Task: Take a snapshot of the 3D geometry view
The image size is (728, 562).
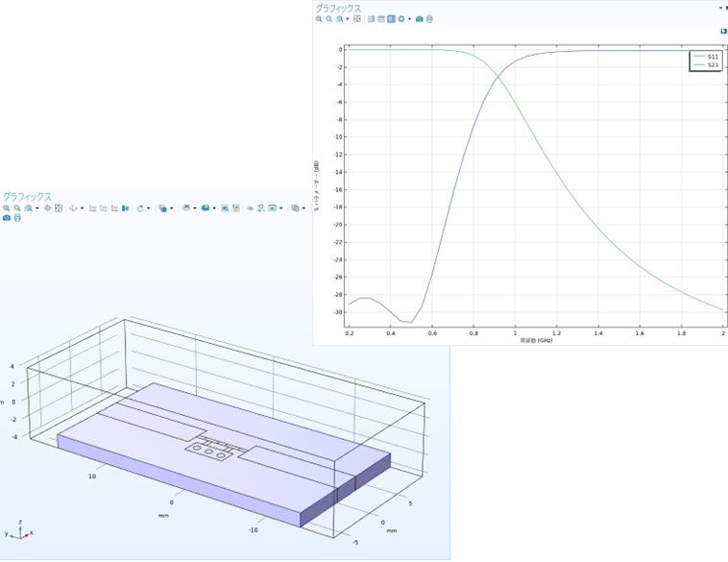Action: pos(7,218)
